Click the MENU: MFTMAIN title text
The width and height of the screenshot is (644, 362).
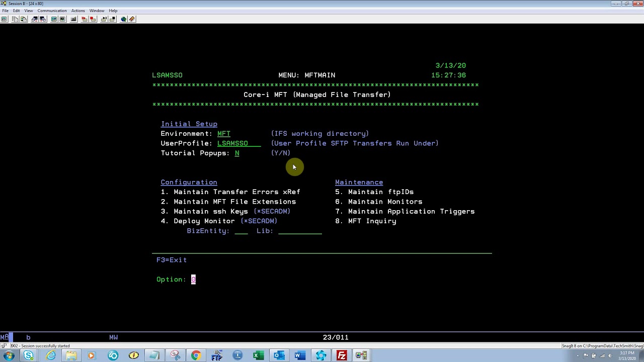point(307,75)
